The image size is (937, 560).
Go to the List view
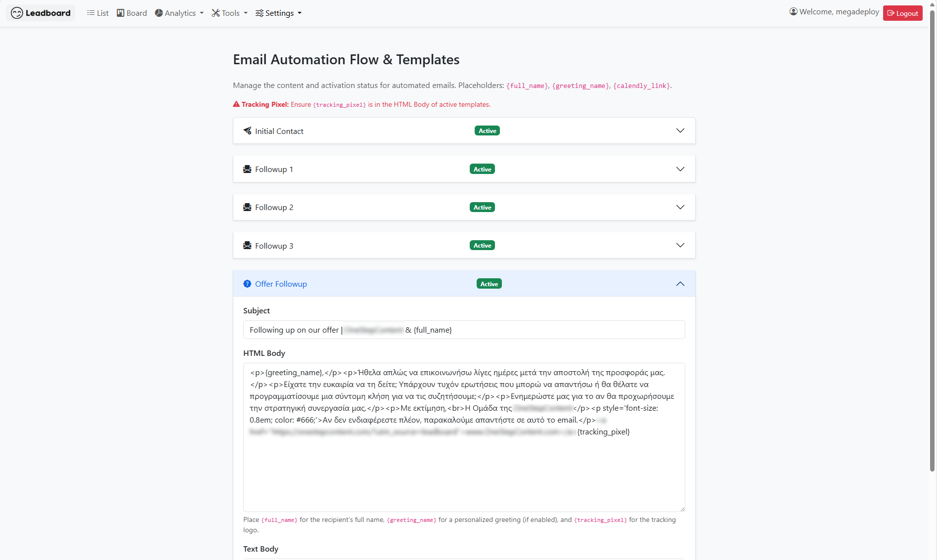pos(98,13)
